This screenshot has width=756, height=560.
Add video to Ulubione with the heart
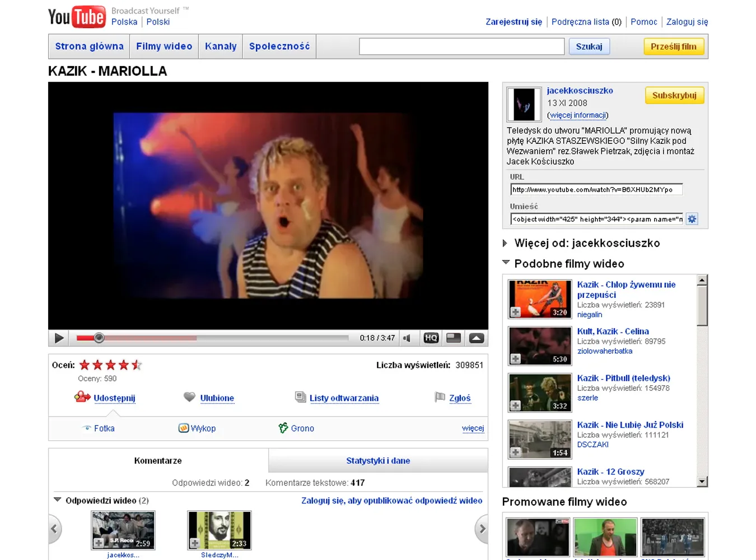pyautogui.click(x=190, y=398)
